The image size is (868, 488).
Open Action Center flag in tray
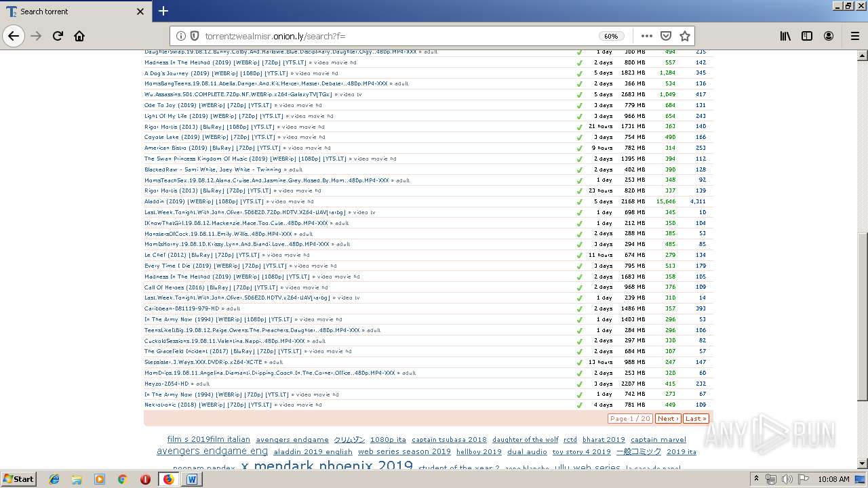click(x=803, y=479)
